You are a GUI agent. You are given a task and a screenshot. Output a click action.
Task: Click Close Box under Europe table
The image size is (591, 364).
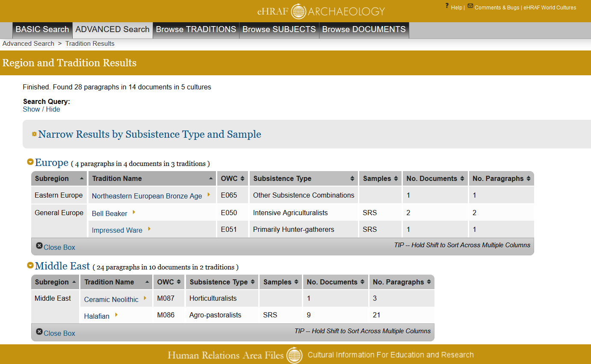click(x=59, y=247)
